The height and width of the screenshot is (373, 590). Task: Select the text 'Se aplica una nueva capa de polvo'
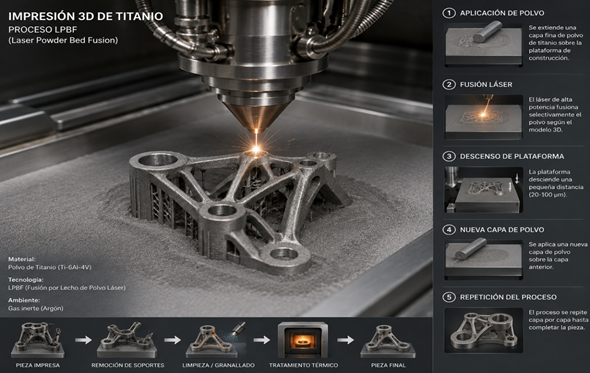(558, 248)
